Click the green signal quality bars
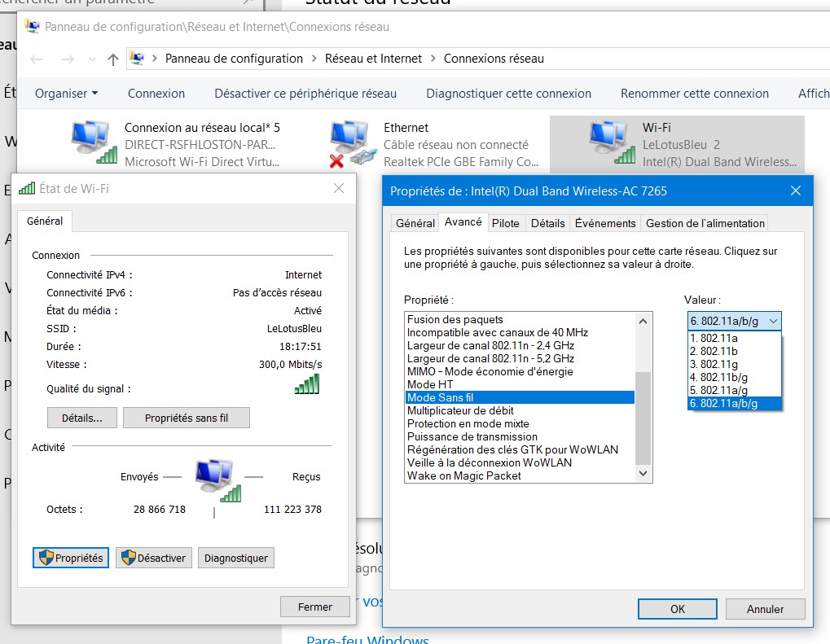This screenshot has height=644, width=830. point(306,384)
